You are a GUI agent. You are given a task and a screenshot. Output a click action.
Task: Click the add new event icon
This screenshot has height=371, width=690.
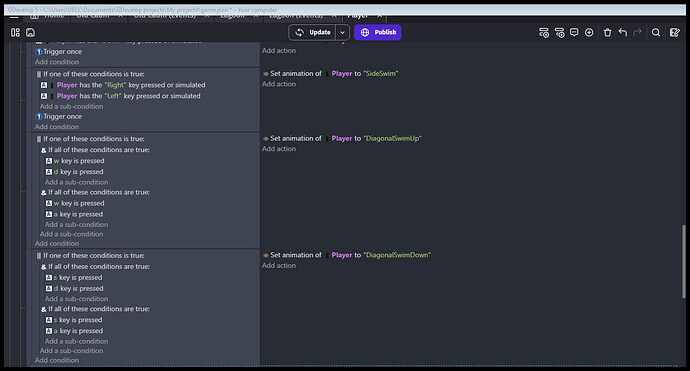(544, 33)
